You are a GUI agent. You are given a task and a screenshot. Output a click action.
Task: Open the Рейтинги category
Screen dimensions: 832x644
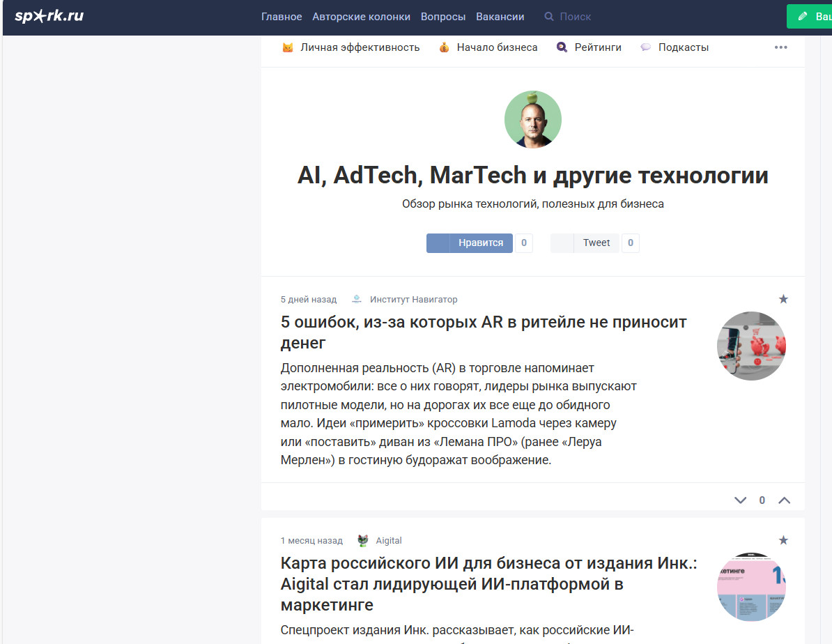click(x=597, y=47)
